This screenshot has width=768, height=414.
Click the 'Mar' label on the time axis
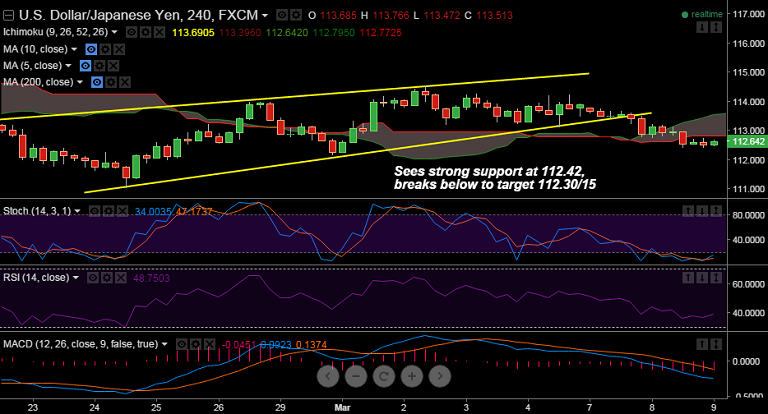(x=342, y=408)
